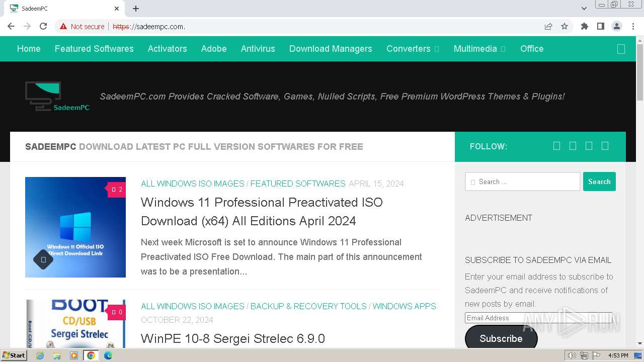
Task: Open header search icon in nav bar
Action: pos(621,49)
